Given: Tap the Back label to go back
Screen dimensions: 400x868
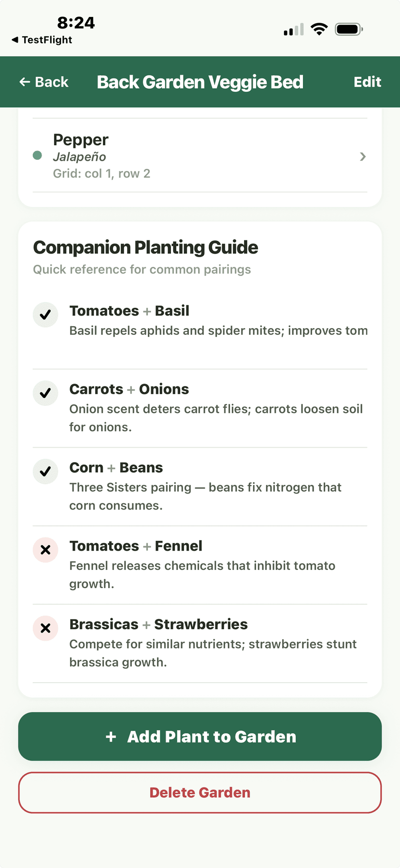Looking at the screenshot, I should click(51, 82).
